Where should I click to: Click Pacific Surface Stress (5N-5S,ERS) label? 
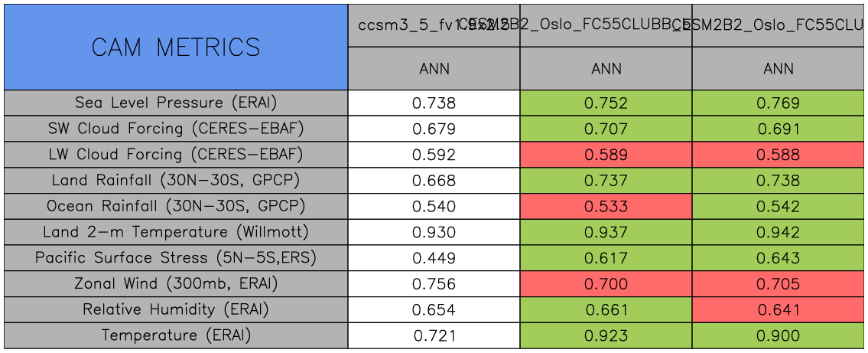pyautogui.click(x=176, y=258)
